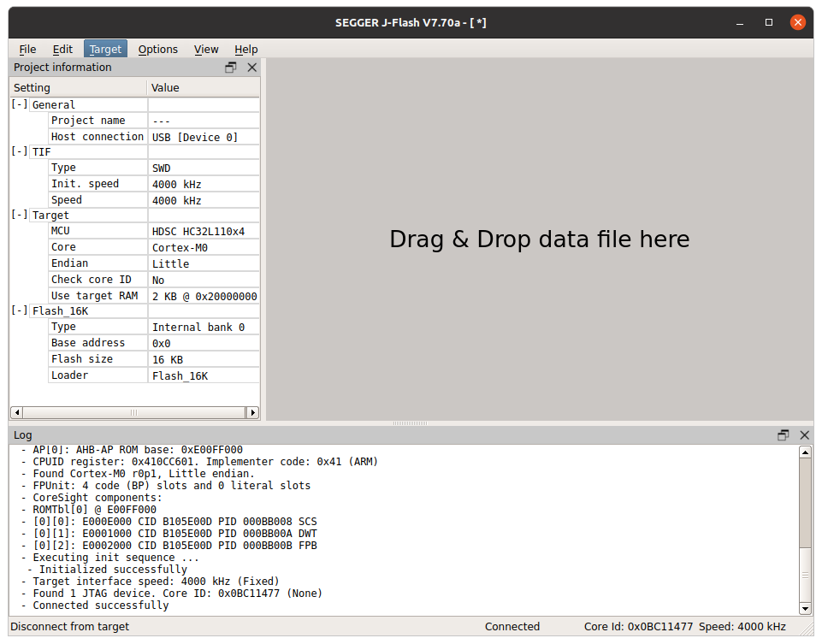Screen dimensions: 822x644
Task: Click the Setting column header
Action: click(78, 87)
